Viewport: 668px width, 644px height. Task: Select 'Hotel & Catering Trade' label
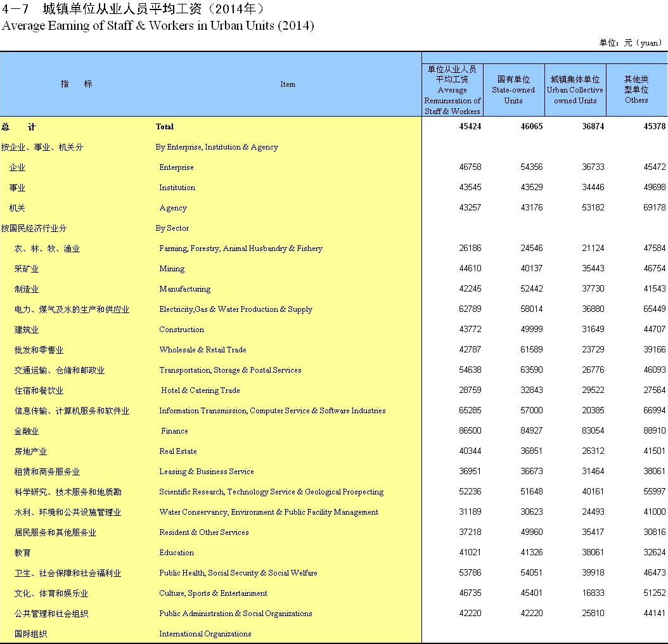pos(200,390)
